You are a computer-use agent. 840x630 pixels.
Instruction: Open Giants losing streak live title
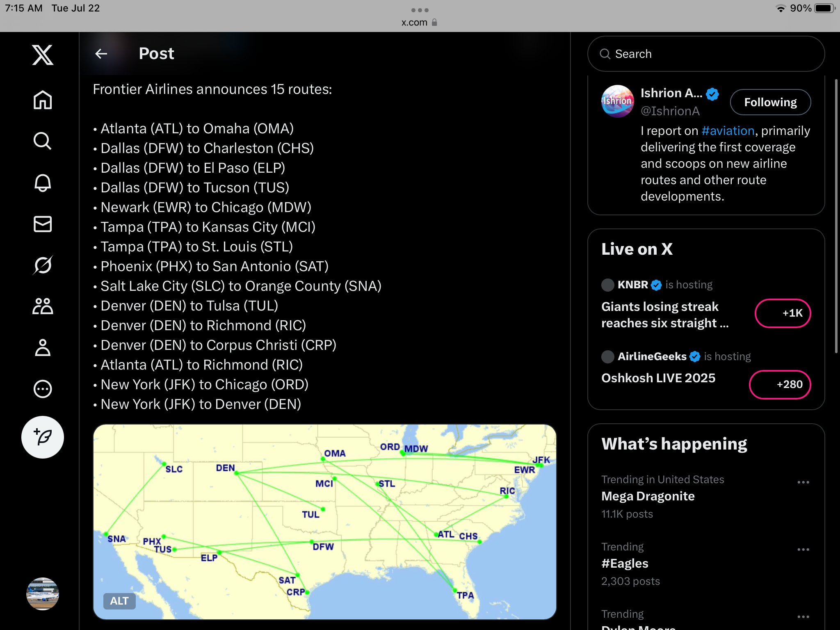coord(665,315)
